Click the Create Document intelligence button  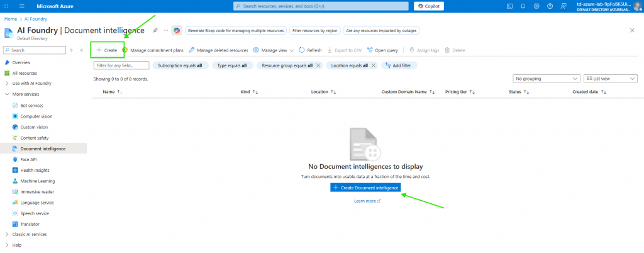click(365, 188)
